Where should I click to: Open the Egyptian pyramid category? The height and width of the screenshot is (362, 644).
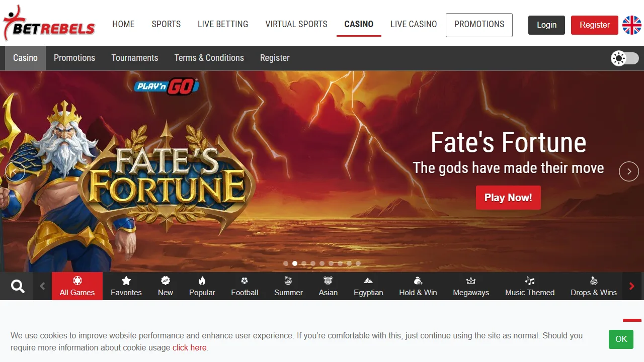[x=368, y=286]
